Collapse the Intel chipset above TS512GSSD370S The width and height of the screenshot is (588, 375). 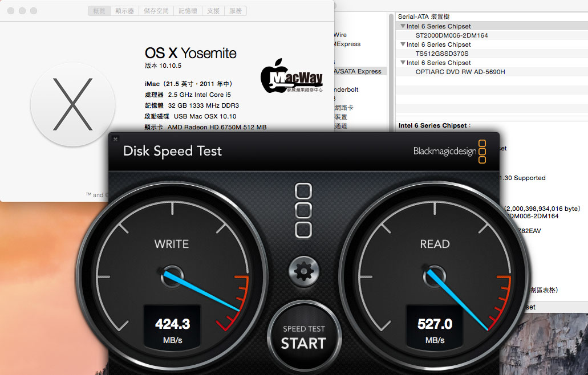click(403, 44)
